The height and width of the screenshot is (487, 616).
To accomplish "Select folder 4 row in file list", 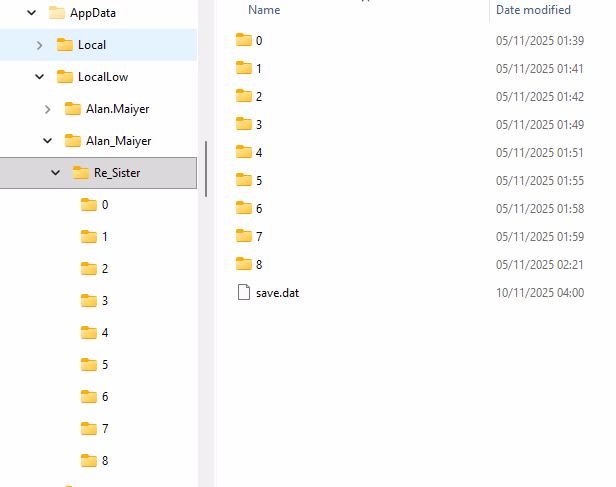I will (x=258, y=152).
